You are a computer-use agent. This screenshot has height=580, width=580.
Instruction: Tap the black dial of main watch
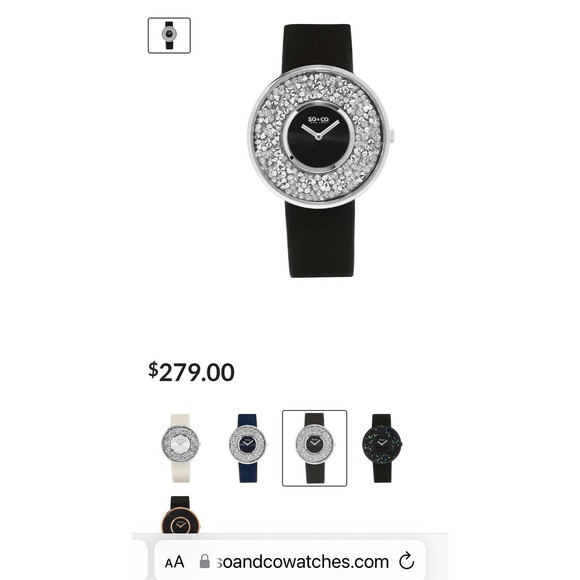318,138
